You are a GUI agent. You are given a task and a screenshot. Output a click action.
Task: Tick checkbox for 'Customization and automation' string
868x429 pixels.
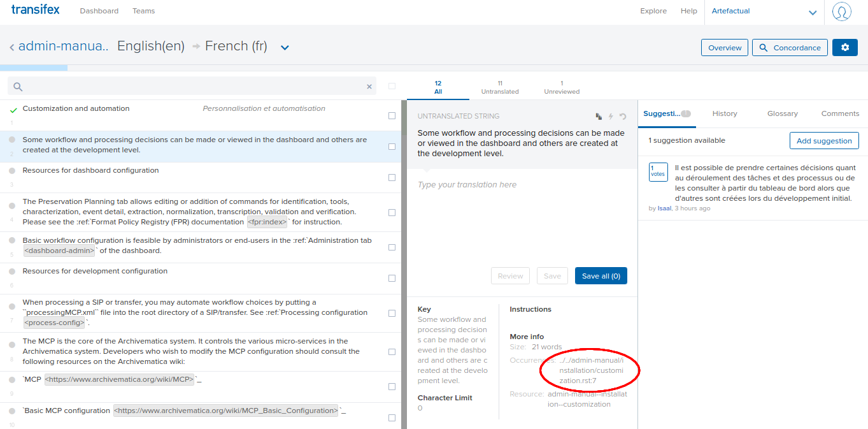[392, 116]
